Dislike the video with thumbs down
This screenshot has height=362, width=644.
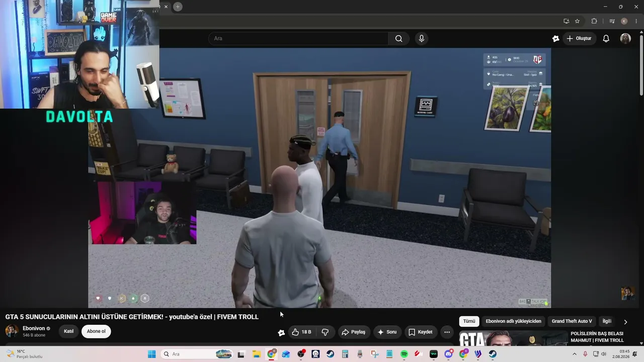click(325, 332)
